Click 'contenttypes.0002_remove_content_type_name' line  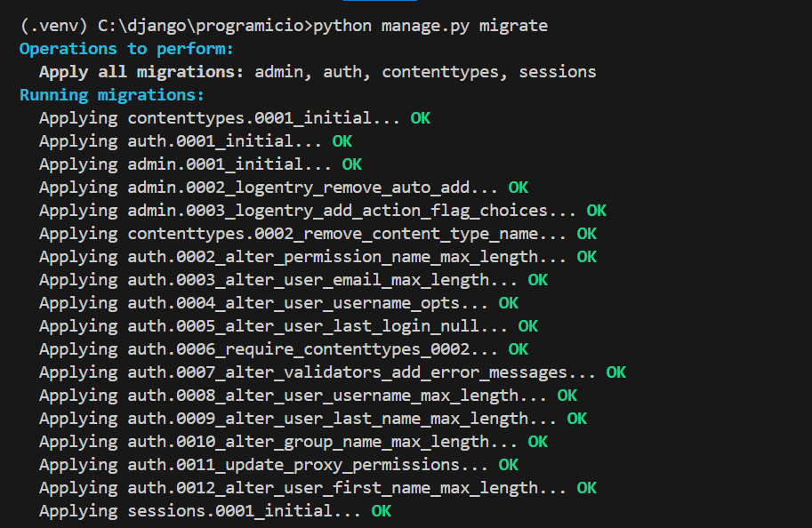pyautogui.click(x=318, y=234)
